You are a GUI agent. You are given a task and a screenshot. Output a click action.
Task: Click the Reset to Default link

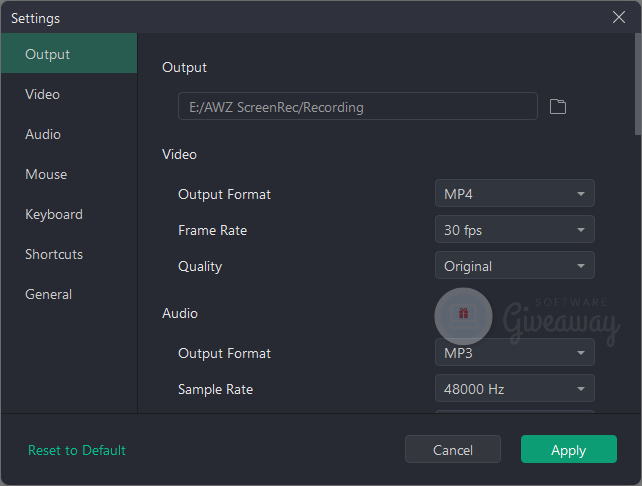tap(77, 450)
